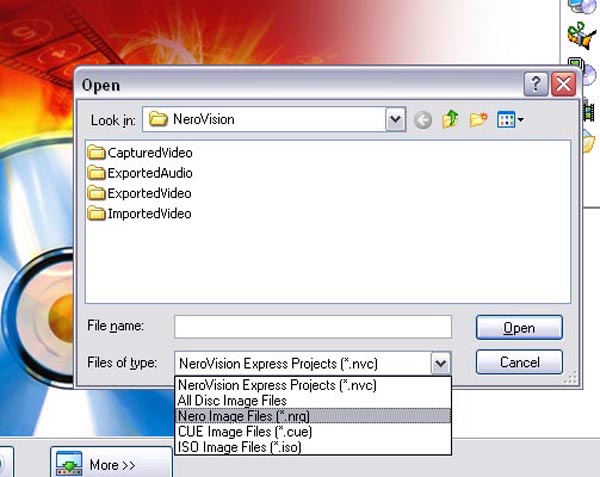Close the Open dialog
Image resolution: width=600 pixels, height=477 pixels.
[x=564, y=84]
